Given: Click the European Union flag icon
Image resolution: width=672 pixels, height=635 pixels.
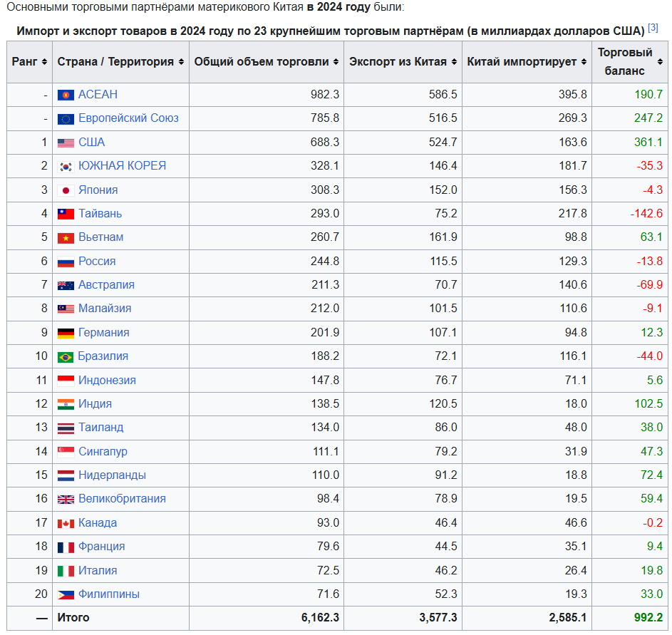Looking at the screenshot, I should click(x=66, y=119).
